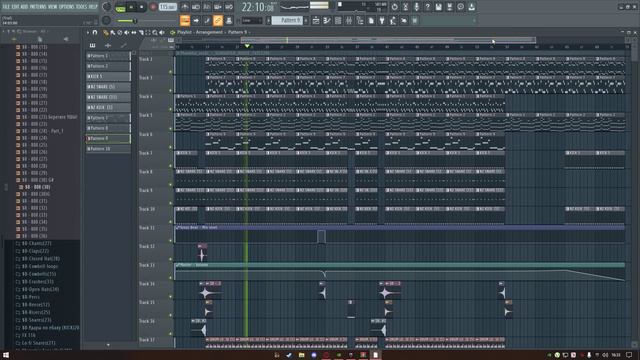
Task: Toggle the PAT/SONG mode switch
Action: 120,8
